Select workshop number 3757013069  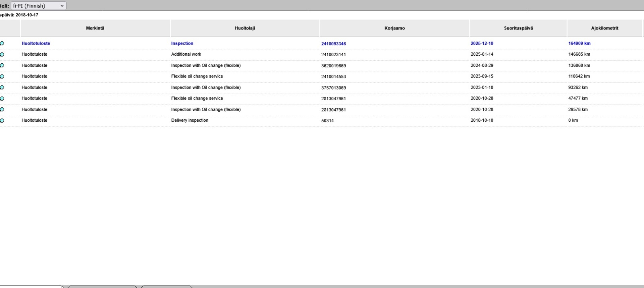click(333, 88)
